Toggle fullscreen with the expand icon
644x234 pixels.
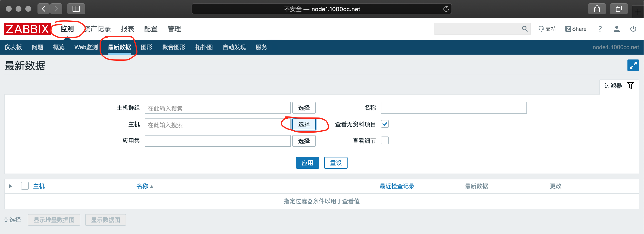click(633, 66)
